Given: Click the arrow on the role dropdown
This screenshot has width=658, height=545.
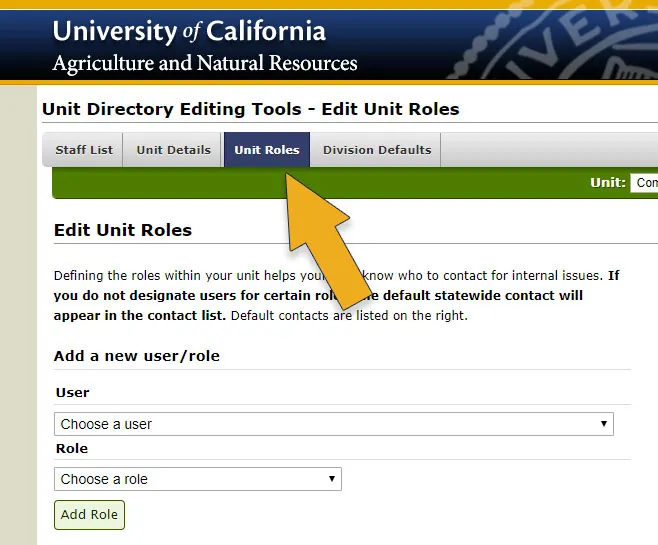Looking at the screenshot, I should coord(332,479).
